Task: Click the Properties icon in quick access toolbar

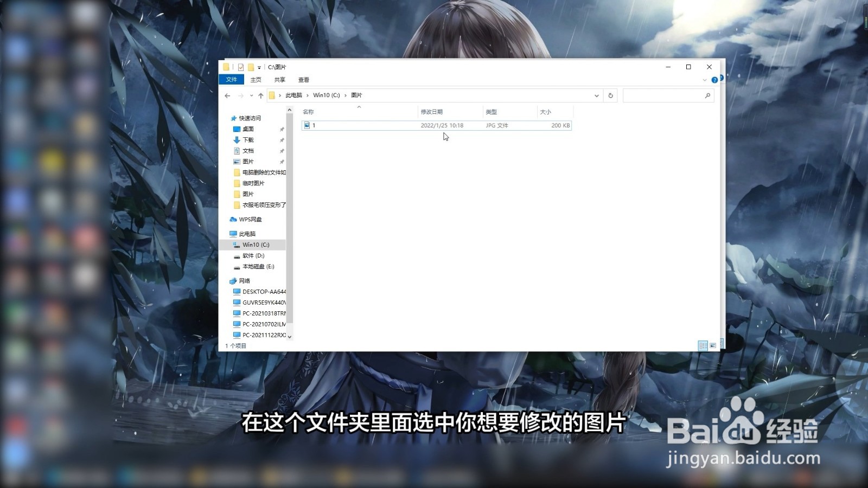Action: point(241,67)
